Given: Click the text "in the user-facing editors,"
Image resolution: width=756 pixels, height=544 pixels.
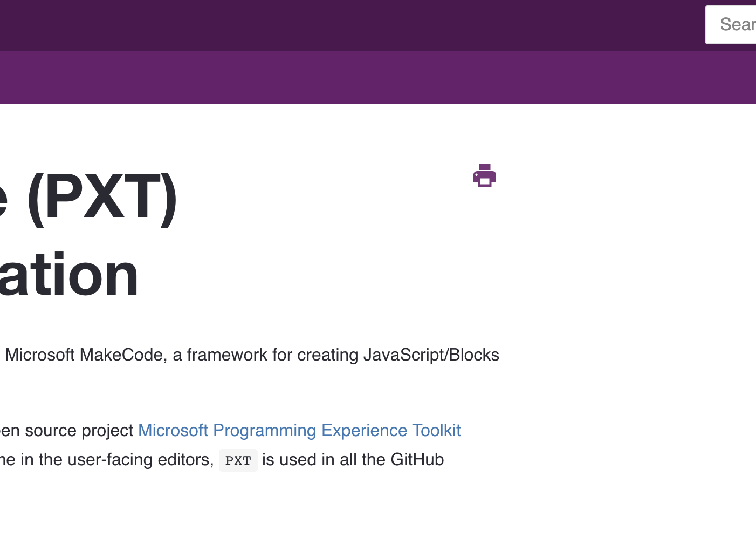Looking at the screenshot, I should (x=117, y=459).
